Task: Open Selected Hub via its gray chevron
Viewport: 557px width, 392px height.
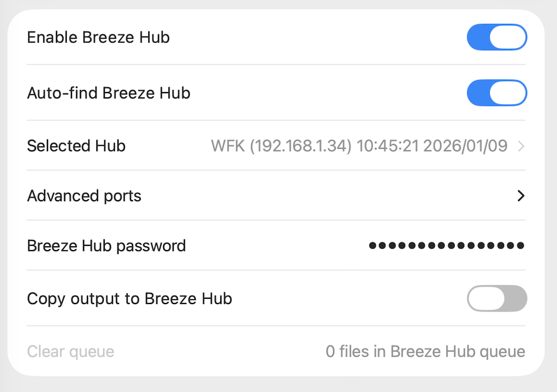Action: (521, 146)
